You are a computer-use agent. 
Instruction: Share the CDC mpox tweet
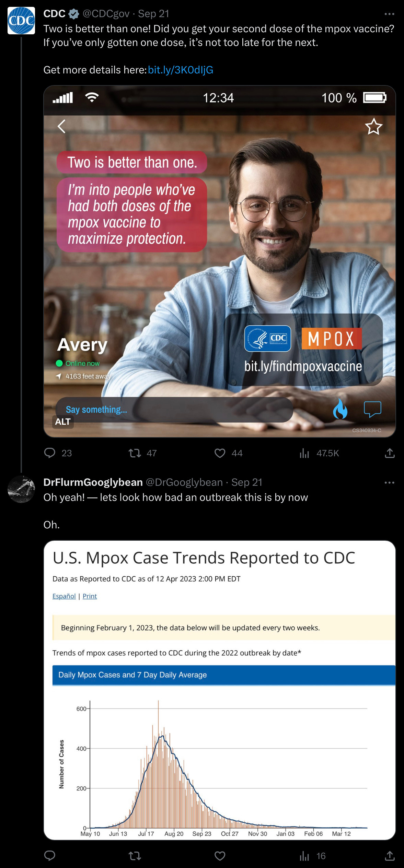pos(390,453)
